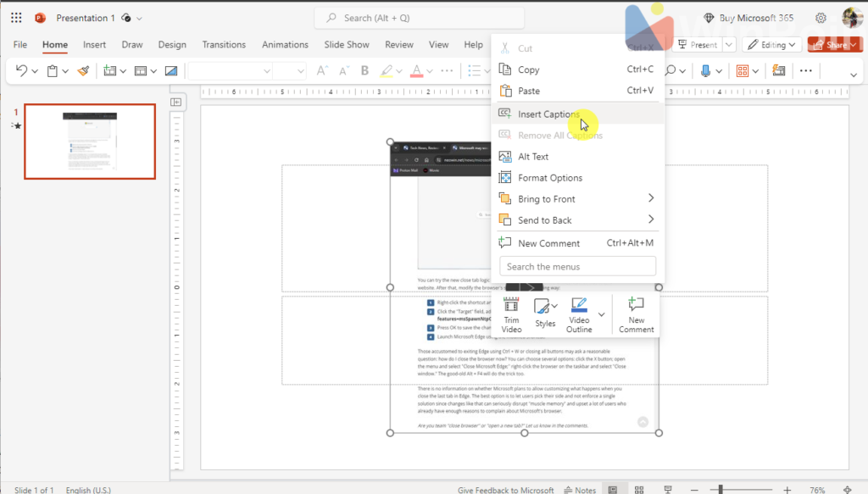Collapse the slide thumbnail pane

176,102
